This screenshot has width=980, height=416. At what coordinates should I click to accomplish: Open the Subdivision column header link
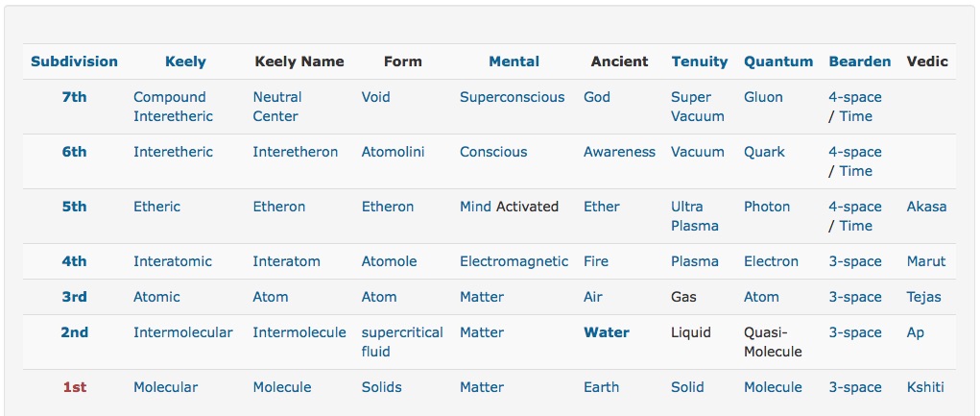(x=74, y=61)
